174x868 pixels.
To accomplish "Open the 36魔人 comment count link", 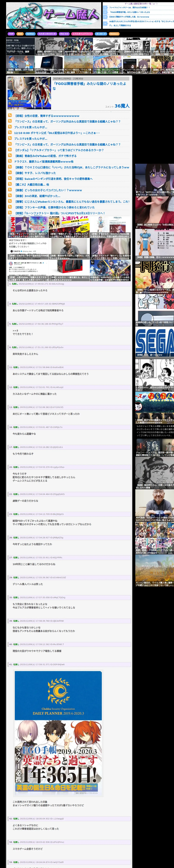I will (122, 106).
